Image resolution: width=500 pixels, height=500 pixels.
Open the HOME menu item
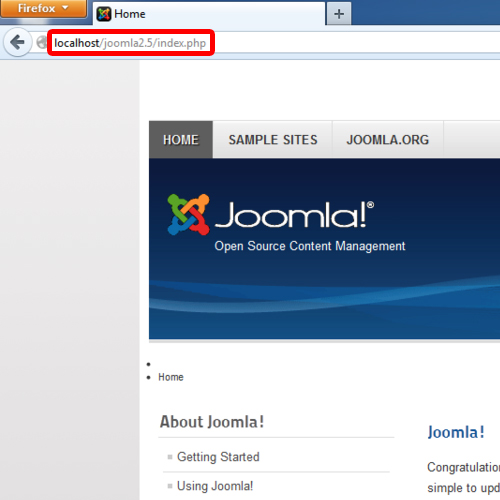(181, 140)
